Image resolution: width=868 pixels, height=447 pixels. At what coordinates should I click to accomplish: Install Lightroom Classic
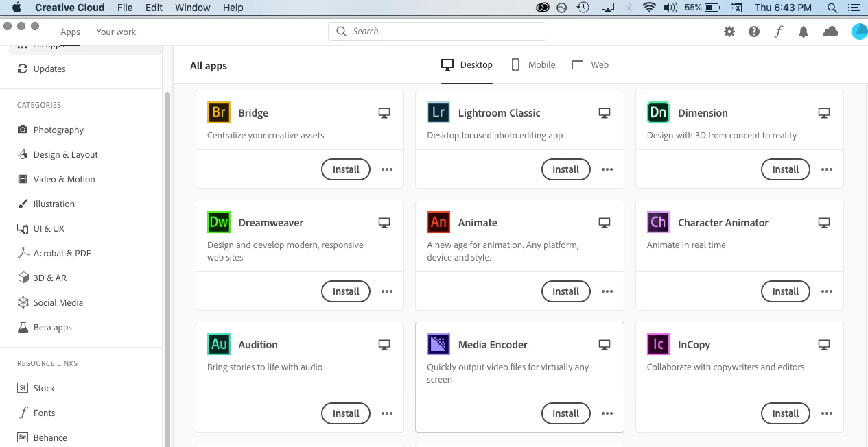566,169
